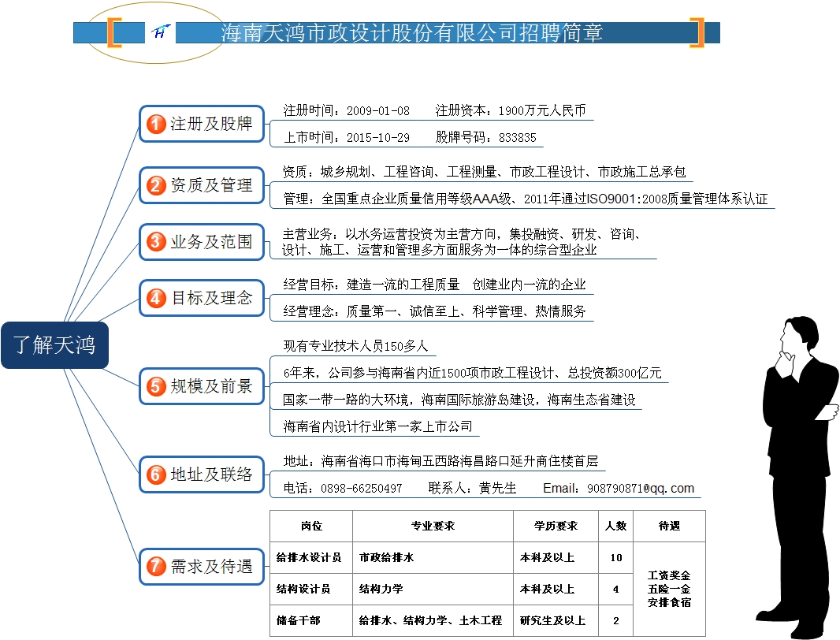Click the 岗位 table column header
The height and width of the screenshot is (640, 840).
tap(311, 526)
